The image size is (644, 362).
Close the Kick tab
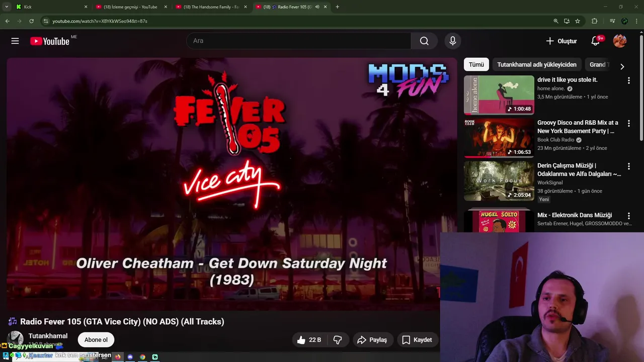pos(86,7)
